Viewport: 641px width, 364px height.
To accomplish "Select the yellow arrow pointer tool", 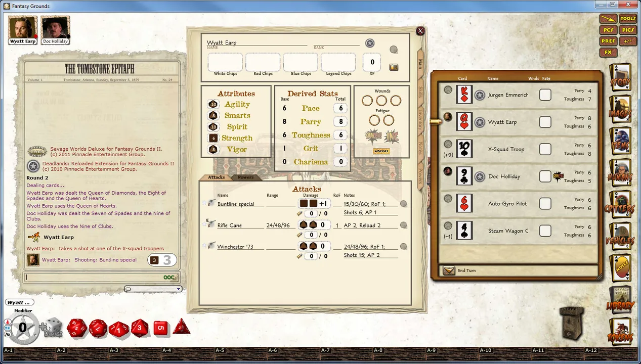I will [608, 19].
